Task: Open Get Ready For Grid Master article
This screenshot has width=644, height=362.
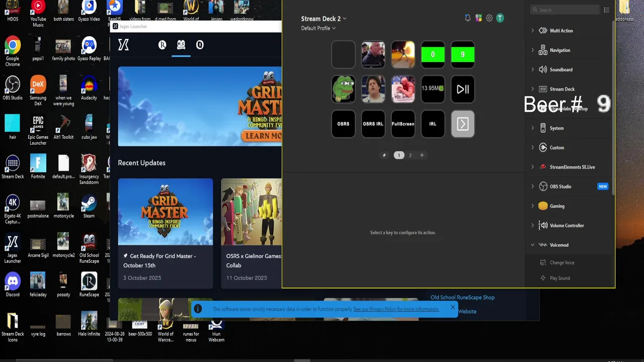Action: tap(166, 233)
